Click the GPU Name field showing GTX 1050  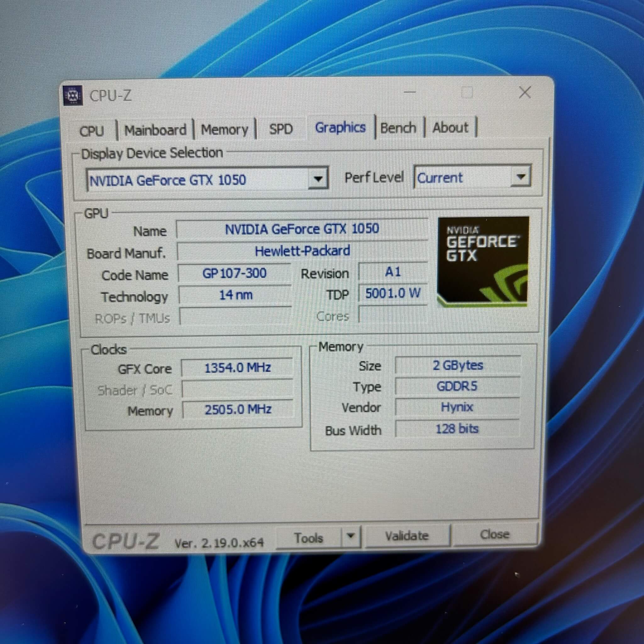(x=302, y=229)
